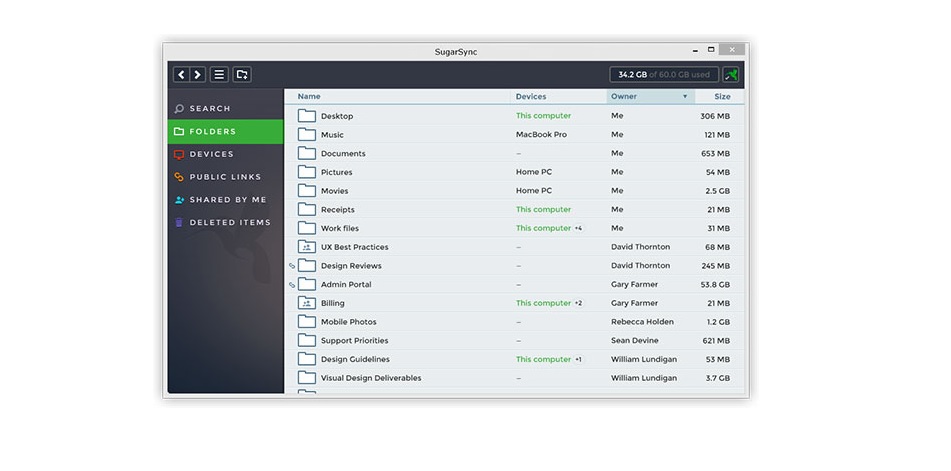Click the Documents folder icon
951x471 pixels.
tap(307, 153)
